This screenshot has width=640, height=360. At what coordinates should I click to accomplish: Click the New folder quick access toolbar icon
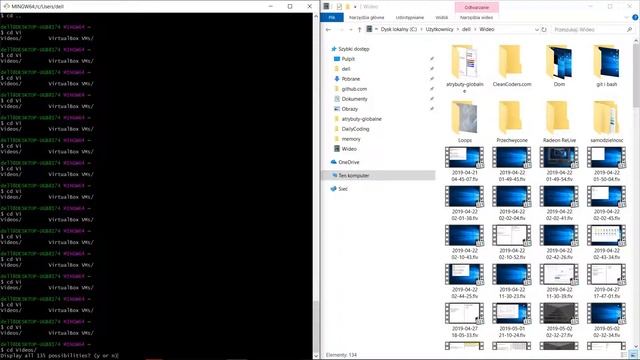coord(348,7)
